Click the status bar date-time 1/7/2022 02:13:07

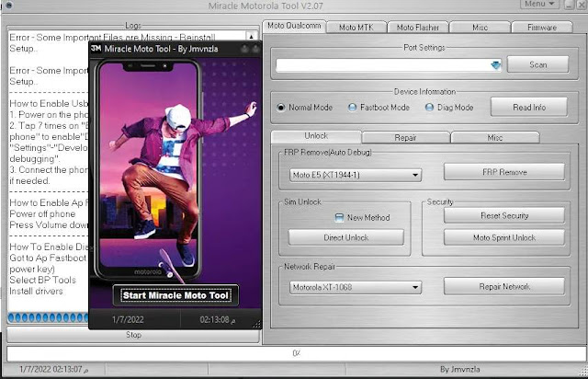click(x=54, y=369)
